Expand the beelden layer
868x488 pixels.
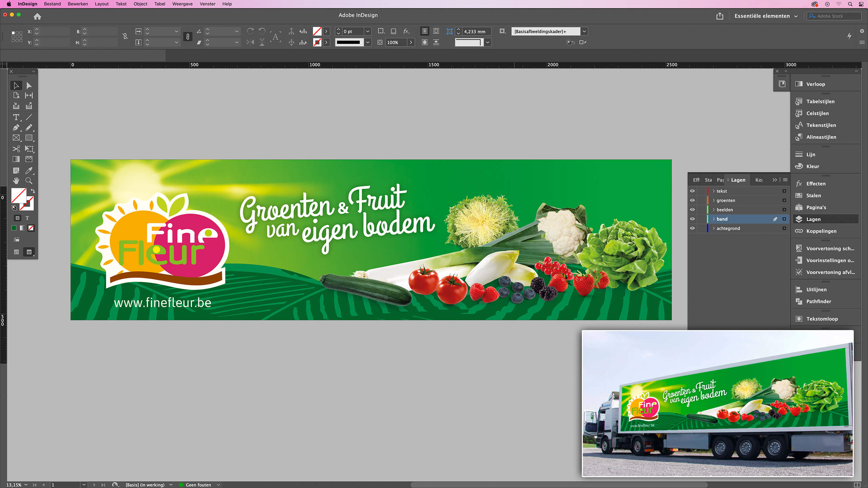coord(714,210)
